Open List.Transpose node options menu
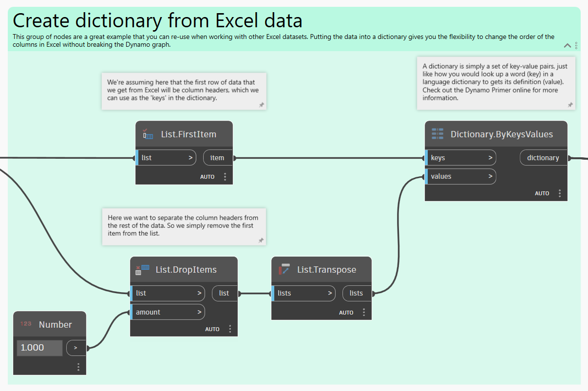This screenshot has width=588, height=391. point(364,312)
